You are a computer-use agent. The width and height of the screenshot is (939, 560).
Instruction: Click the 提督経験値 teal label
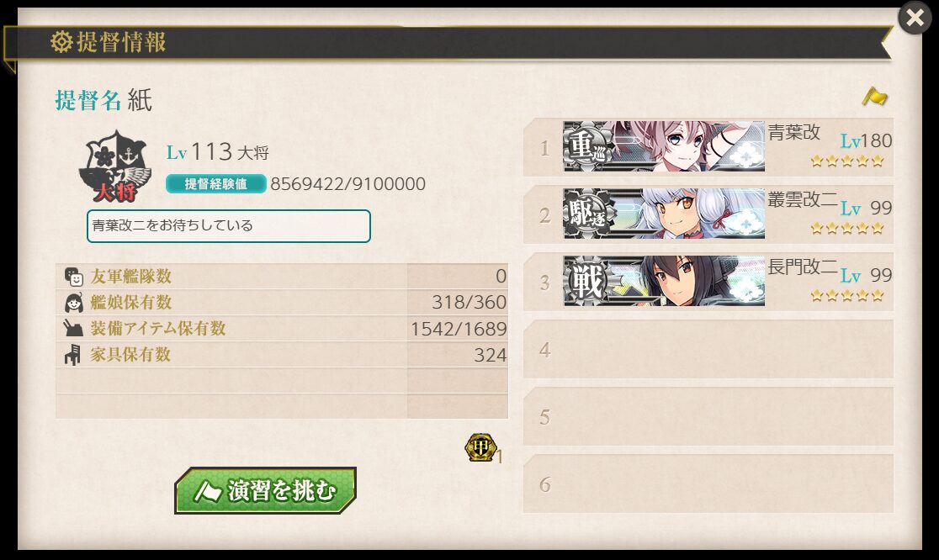[x=215, y=183]
